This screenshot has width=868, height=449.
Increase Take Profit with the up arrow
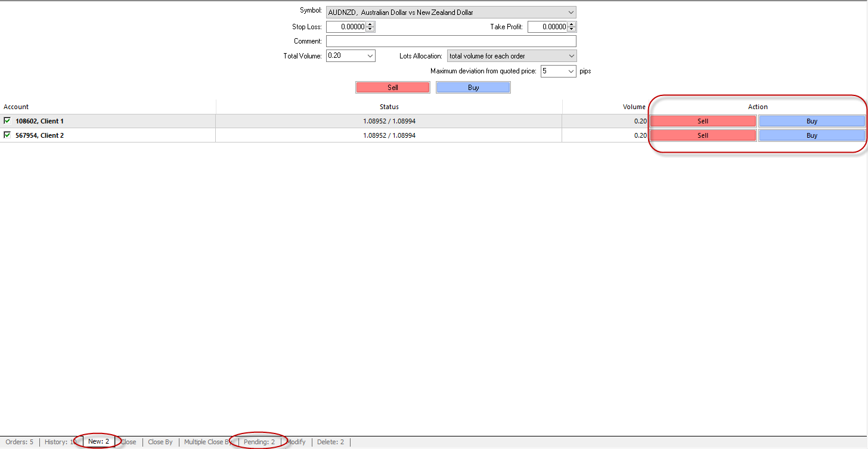(x=572, y=24)
